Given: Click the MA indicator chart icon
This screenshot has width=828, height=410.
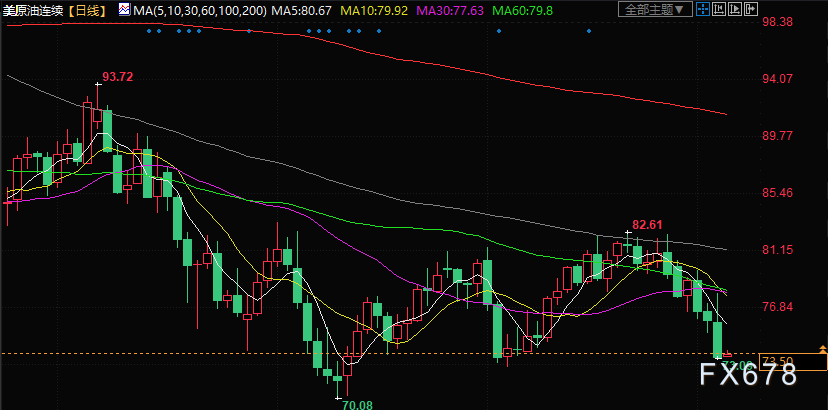Looking at the screenshot, I should 125,9.
